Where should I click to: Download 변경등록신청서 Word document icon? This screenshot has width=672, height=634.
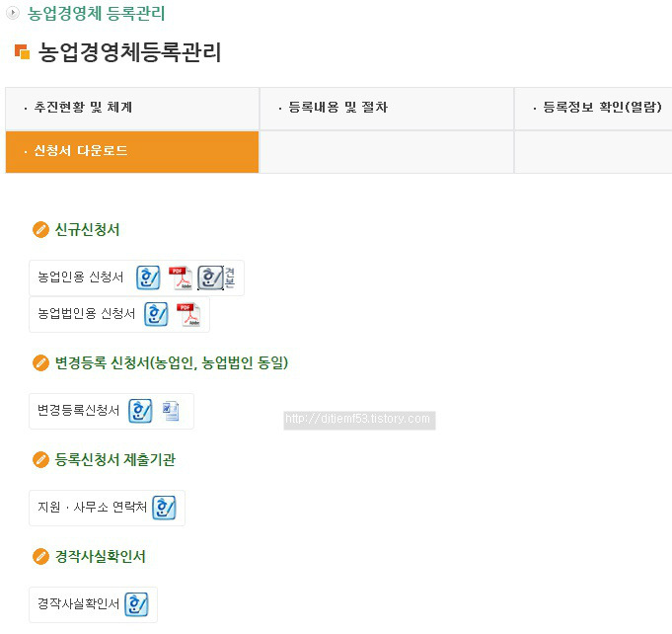171,411
